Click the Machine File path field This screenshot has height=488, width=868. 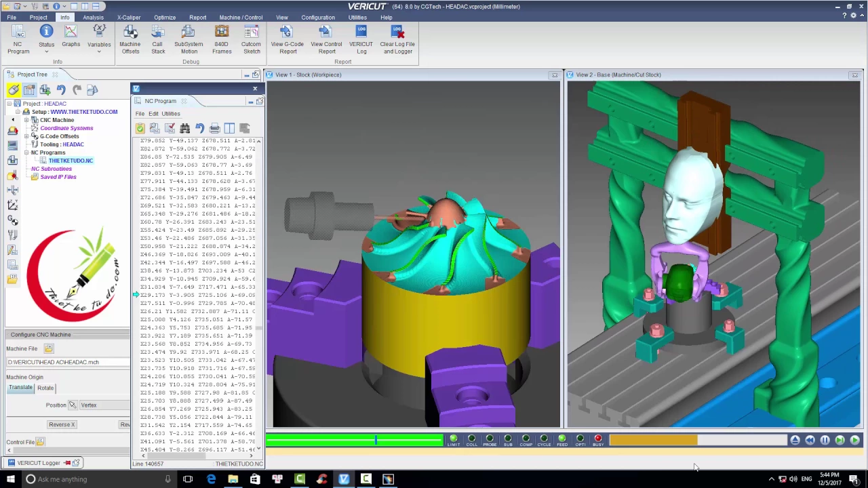68,362
